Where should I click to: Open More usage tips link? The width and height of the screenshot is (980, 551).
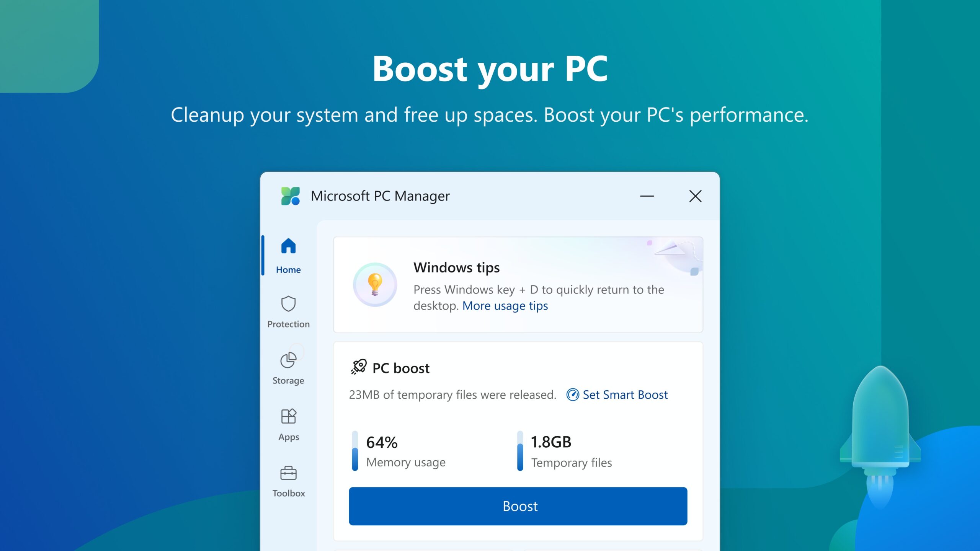tap(505, 305)
